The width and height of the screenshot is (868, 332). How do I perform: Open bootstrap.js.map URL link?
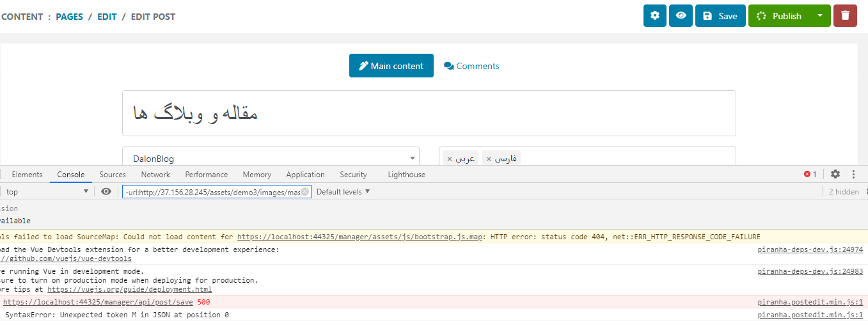(359, 237)
